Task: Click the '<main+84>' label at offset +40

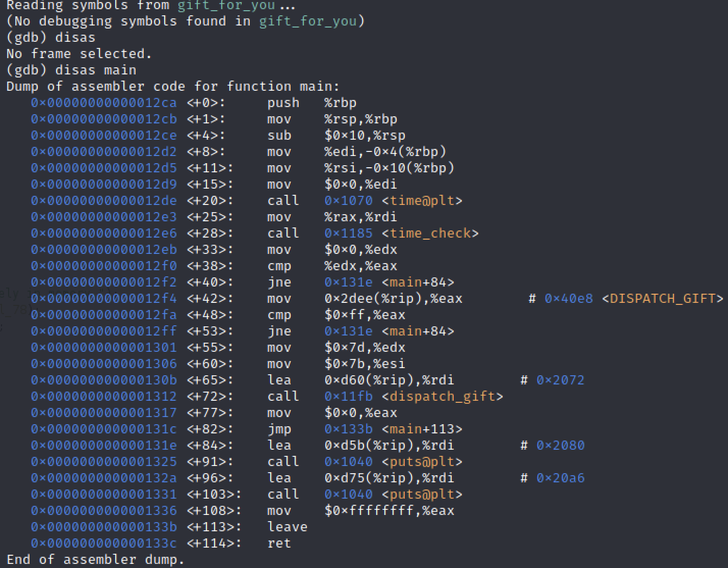Action: 418,282
